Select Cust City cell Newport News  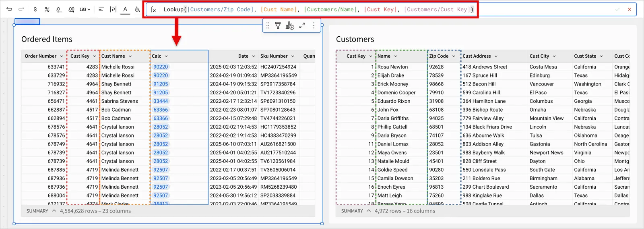click(x=546, y=153)
